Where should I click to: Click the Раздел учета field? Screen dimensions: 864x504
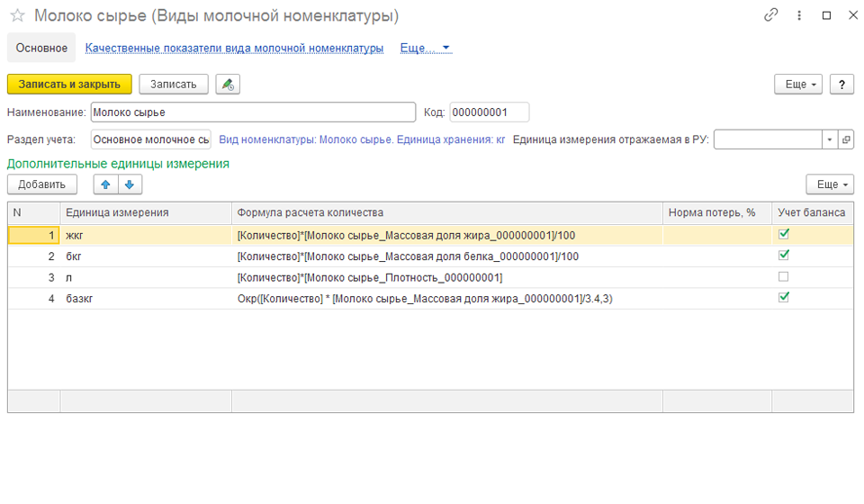pos(151,139)
